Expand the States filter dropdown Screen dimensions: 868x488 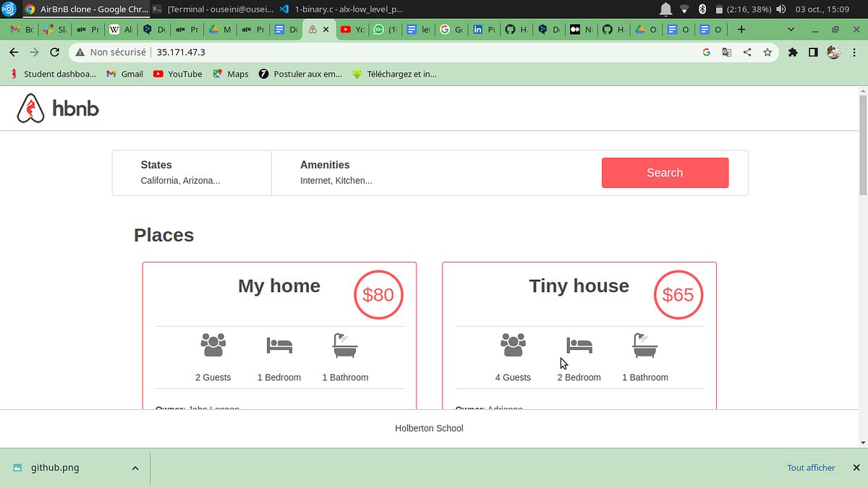pyautogui.click(x=192, y=173)
